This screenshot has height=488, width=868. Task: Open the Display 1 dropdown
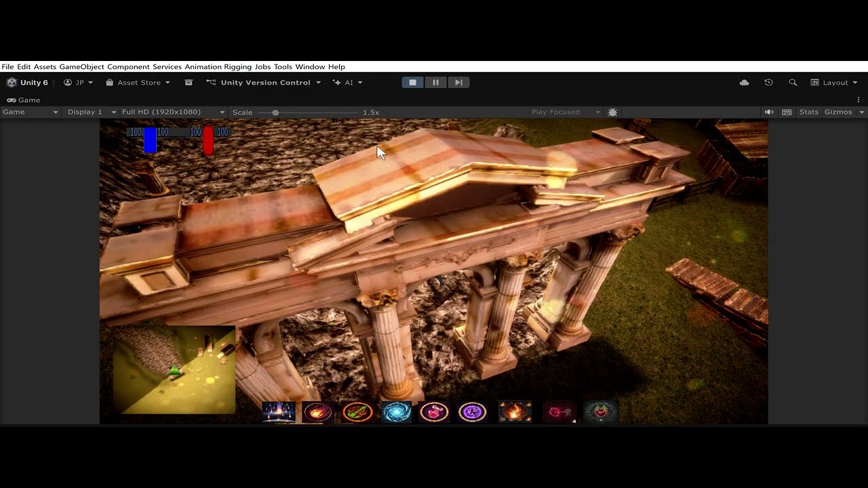(x=91, y=112)
